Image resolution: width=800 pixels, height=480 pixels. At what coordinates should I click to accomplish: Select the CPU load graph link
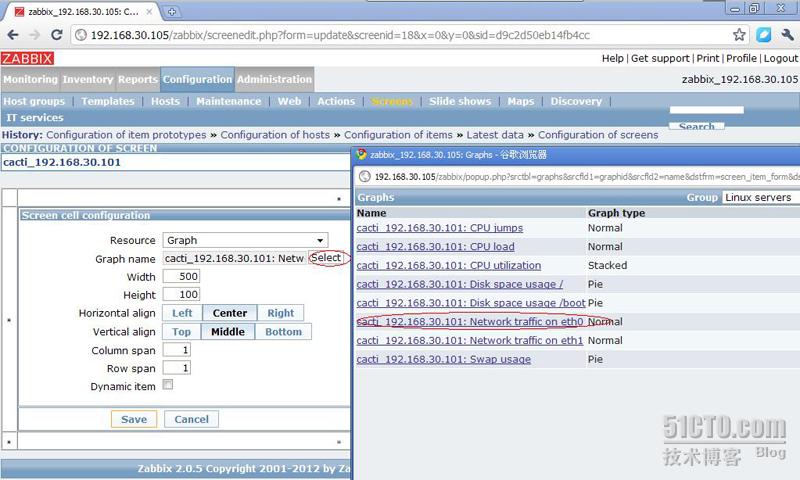coord(435,247)
